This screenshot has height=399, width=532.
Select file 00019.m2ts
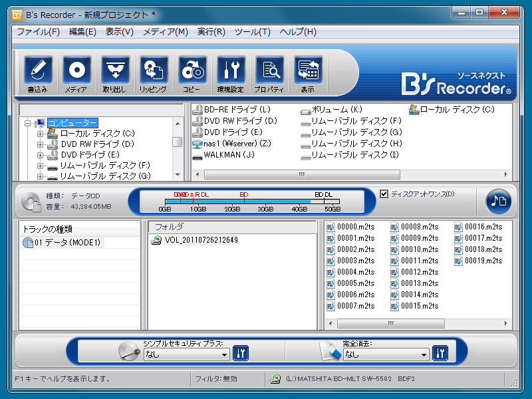[478, 261]
